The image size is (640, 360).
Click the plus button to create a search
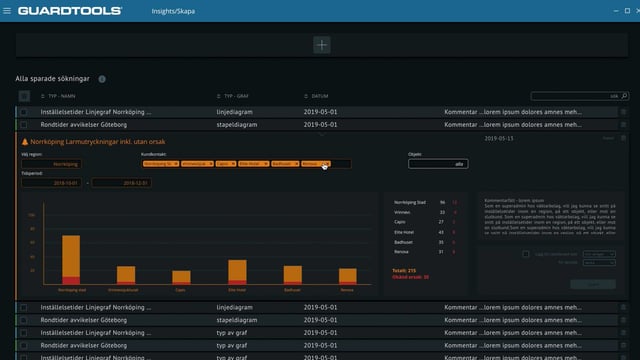[x=322, y=45]
